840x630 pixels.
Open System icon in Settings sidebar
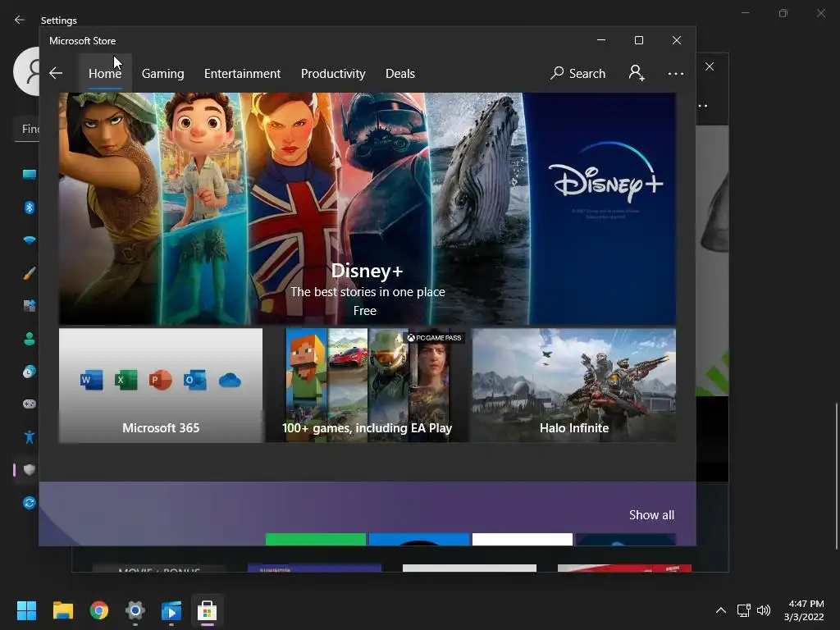pyautogui.click(x=29, y=175)
